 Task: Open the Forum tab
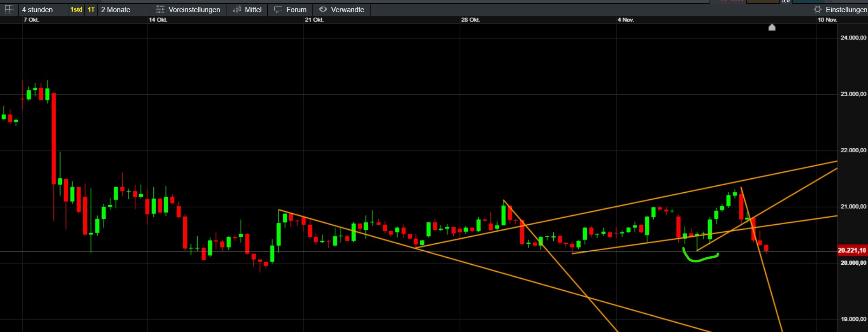tap(291, 9)
